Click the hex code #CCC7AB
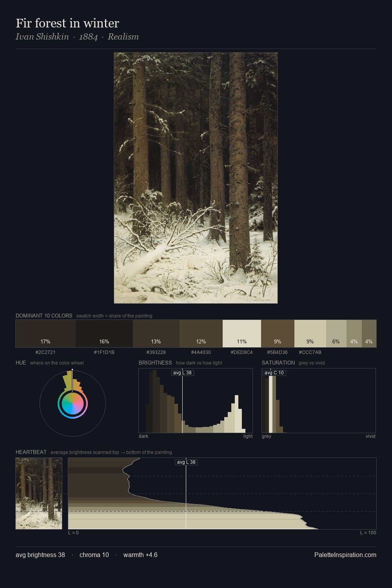The image size is (392, 588). [x=310, y=352]
